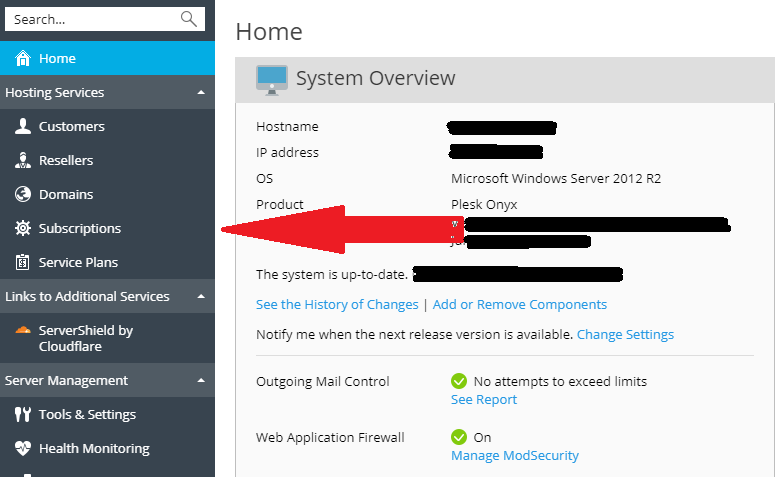Click Web Application Firewall green check icon
781x477 pixels.
point(459,437)
